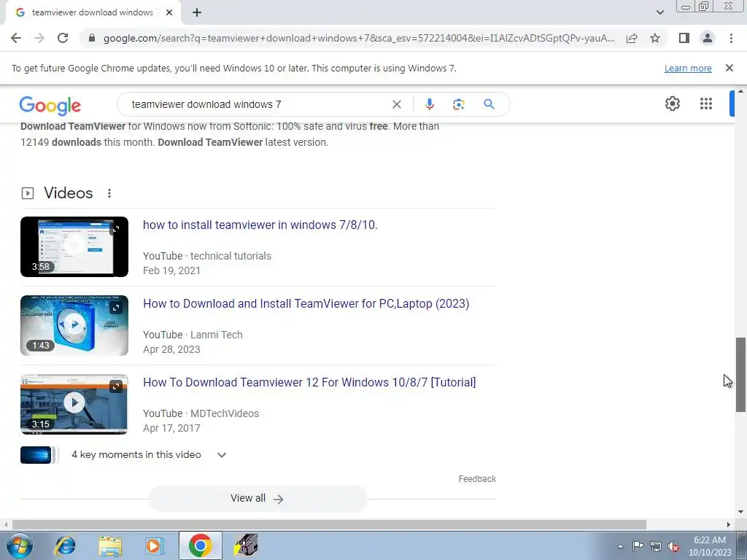The width and height of the screenshot is (747, 560).
Task: Open Windows Media Player from the taskbar
Action: point(154,545)
